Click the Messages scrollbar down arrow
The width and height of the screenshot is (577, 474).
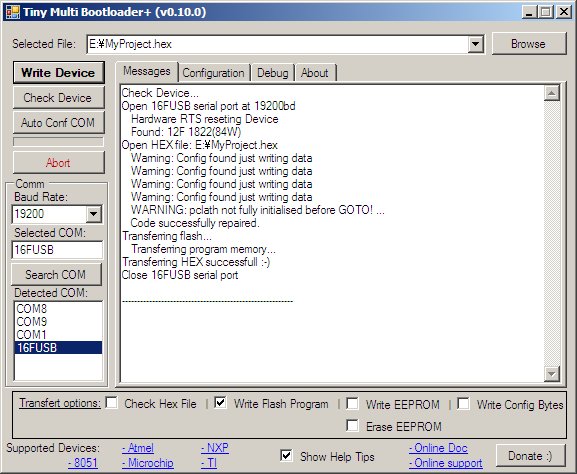(x=552, y=374)
